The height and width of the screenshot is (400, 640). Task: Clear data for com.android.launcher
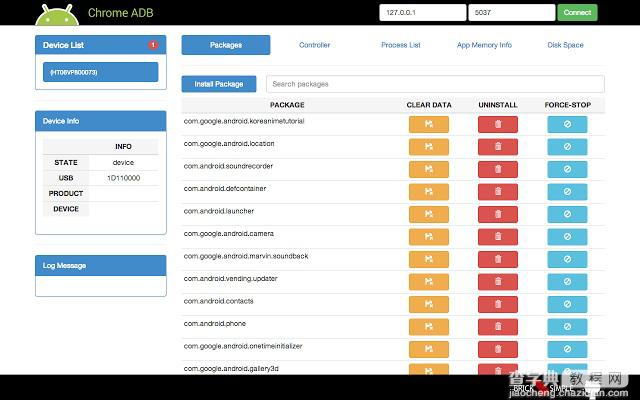tap(429, 214)
